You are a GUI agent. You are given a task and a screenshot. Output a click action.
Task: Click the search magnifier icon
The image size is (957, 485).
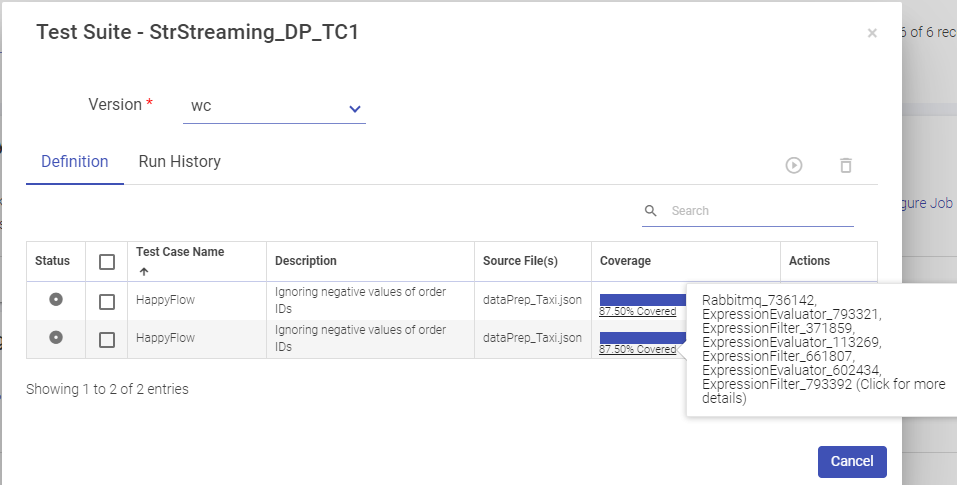pyautogui.click(x=651, y=211)
